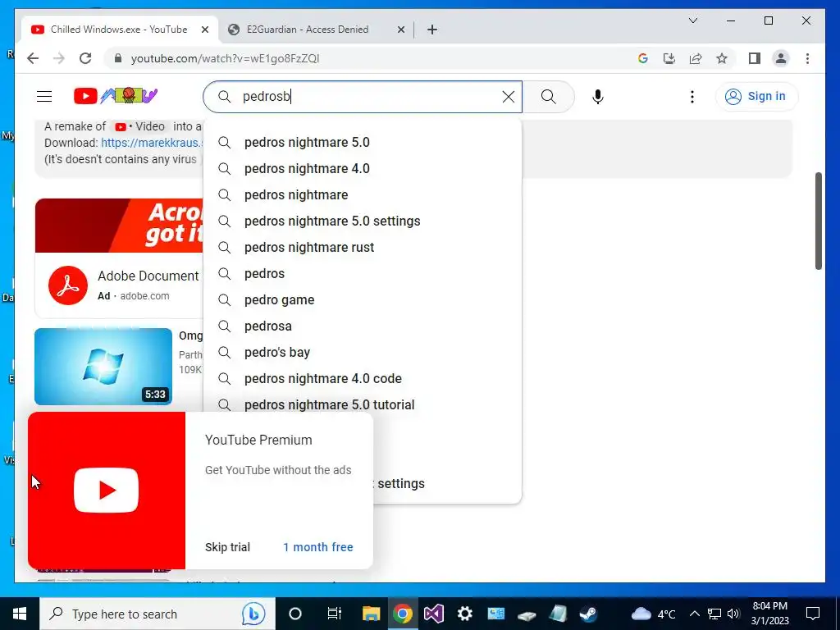Close the Chilled Windows.exe tab
The width and height of the screenshot is (840, 630).
(x=204, y=30)
